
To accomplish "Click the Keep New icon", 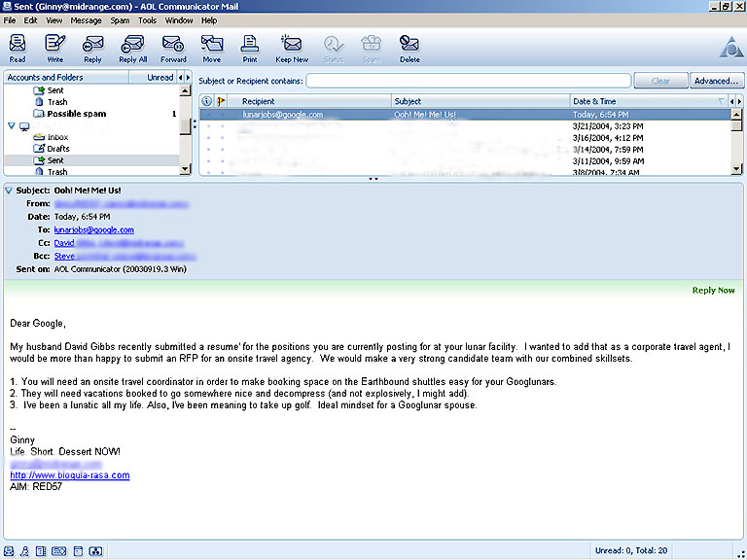I will pos(292,48).
